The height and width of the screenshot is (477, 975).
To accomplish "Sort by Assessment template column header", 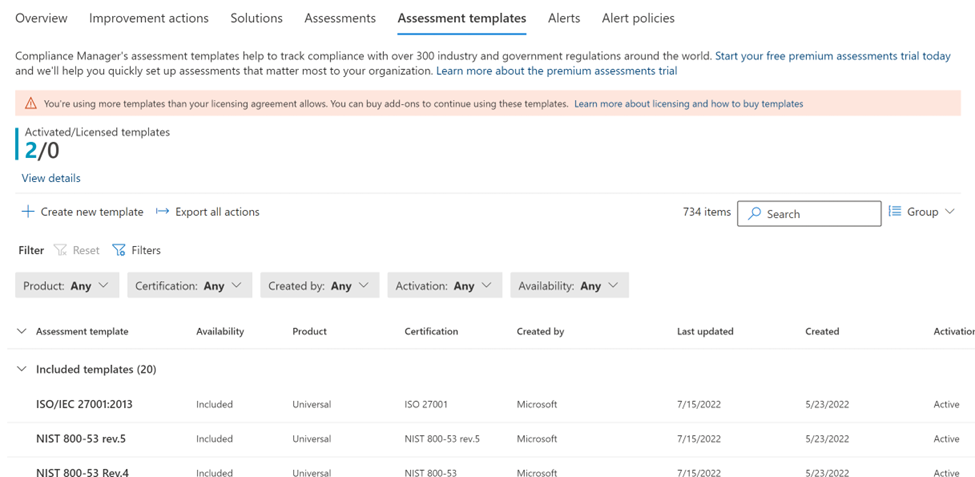I will tap(82, 331).
